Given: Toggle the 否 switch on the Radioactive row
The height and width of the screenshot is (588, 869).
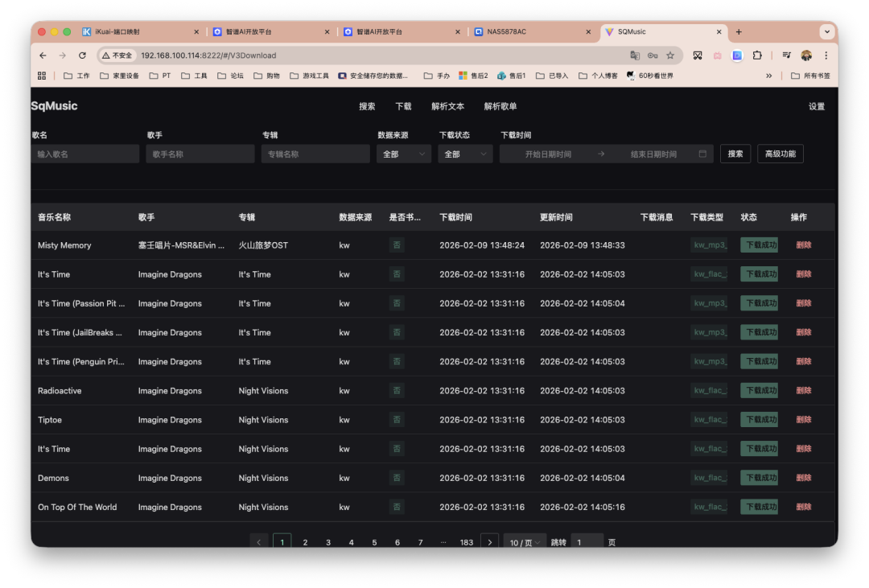Looking at the screenshot, I should click(x=397, y=390).
